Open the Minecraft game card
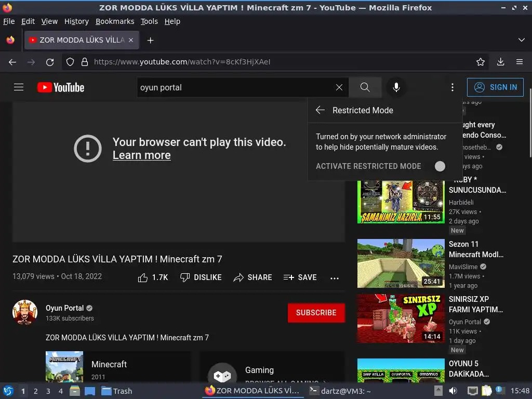This screenshot has width=532, height=399. (x=118, y=366)
